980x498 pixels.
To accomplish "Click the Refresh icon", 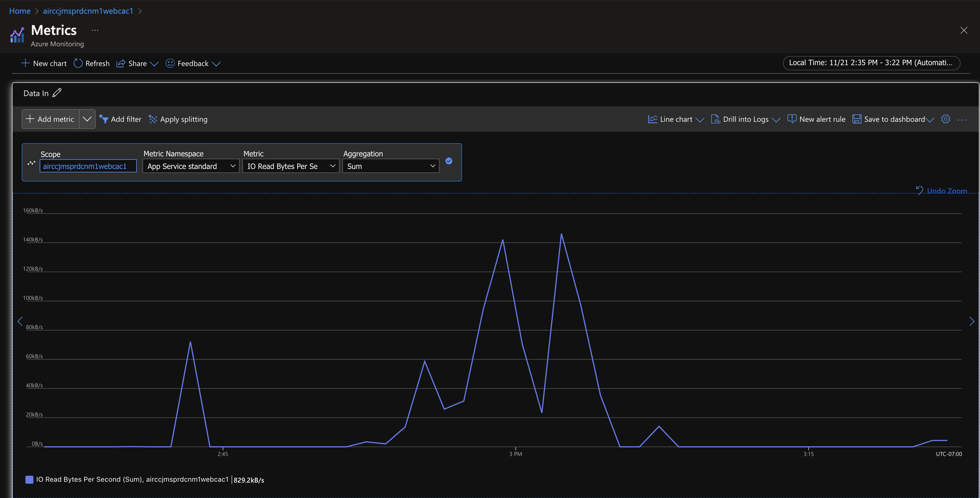I will 77,63.
